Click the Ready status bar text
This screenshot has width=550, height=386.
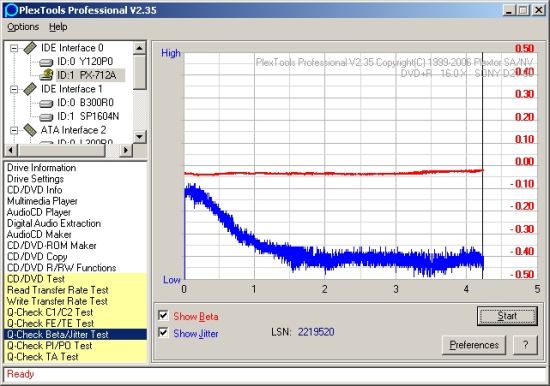[x=20, y=374]
